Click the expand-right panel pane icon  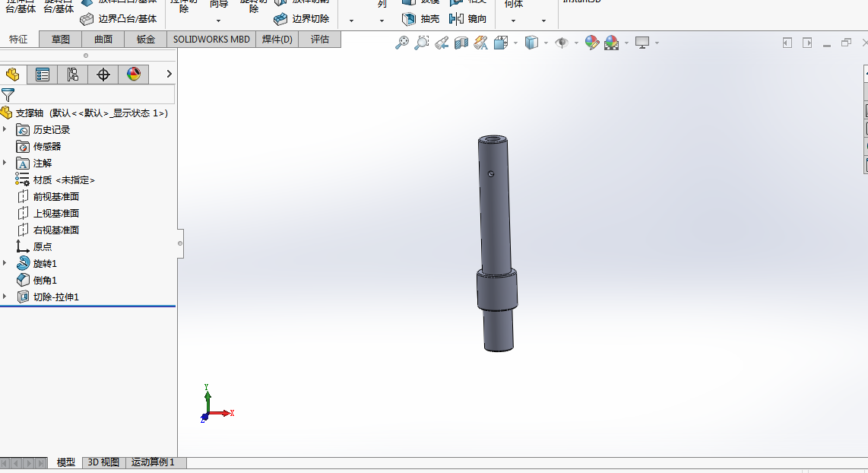pos(807,43)
